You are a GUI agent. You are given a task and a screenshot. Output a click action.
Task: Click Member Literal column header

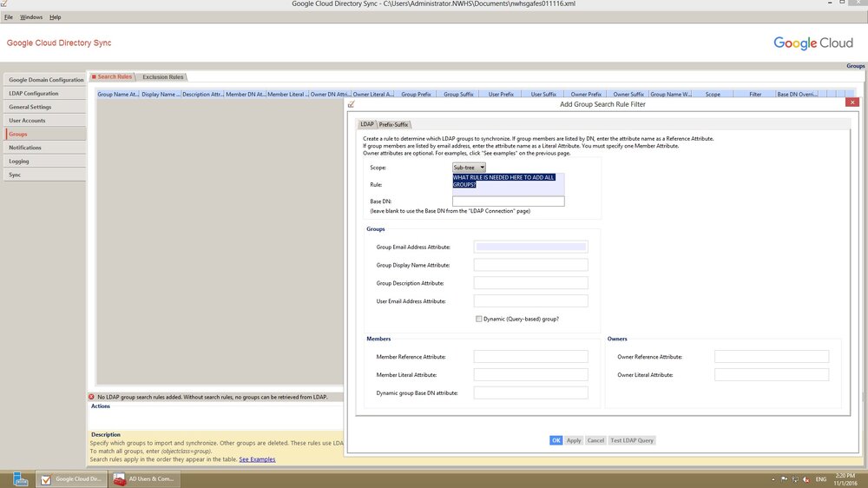click(x=288, y=94)
